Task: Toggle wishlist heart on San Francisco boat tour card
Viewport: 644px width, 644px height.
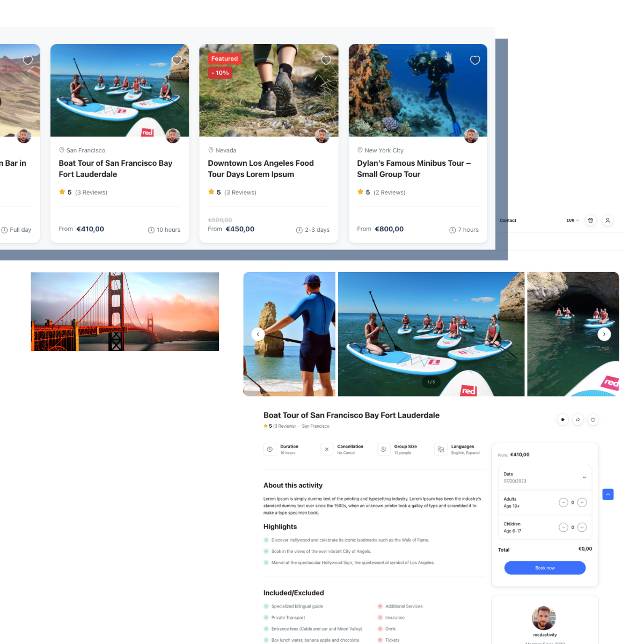Action: (177, 60)
